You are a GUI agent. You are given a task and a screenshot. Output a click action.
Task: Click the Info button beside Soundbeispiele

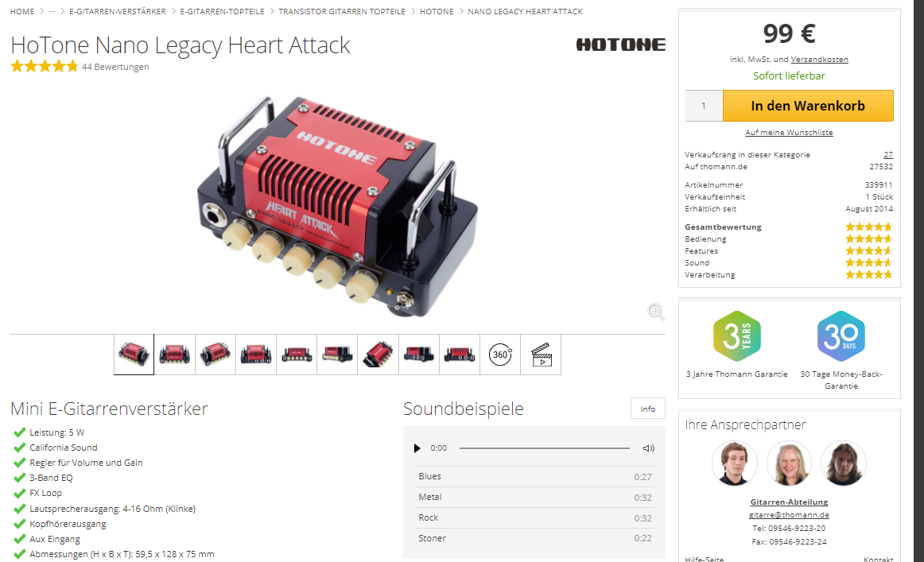[647, 409]
